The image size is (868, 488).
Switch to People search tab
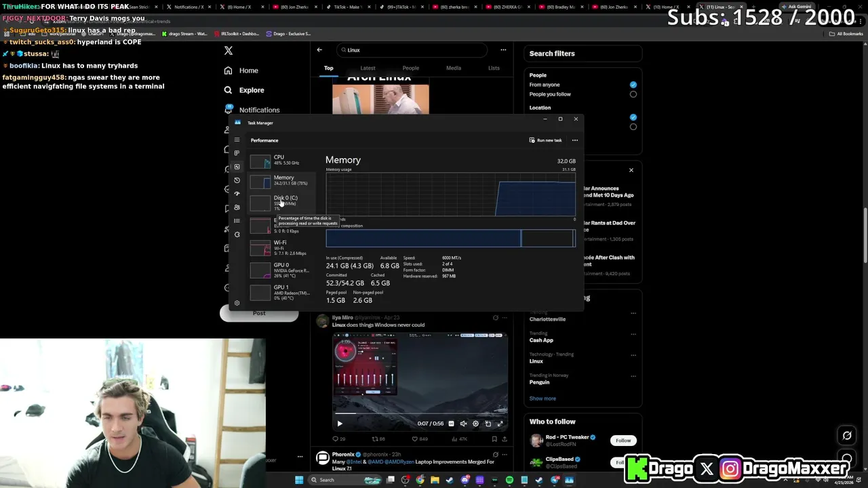[410, 68]
